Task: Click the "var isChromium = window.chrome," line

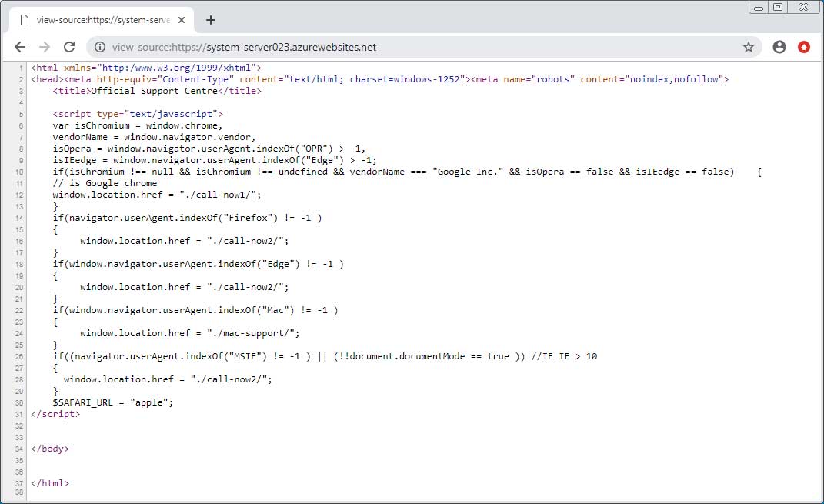Action: point(138,125)
